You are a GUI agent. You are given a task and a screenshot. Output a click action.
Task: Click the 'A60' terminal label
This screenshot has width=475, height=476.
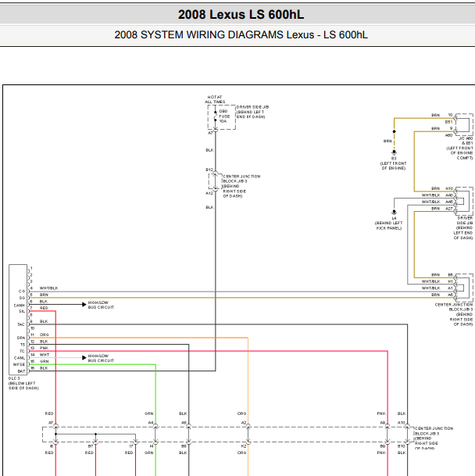pos(449,135)
